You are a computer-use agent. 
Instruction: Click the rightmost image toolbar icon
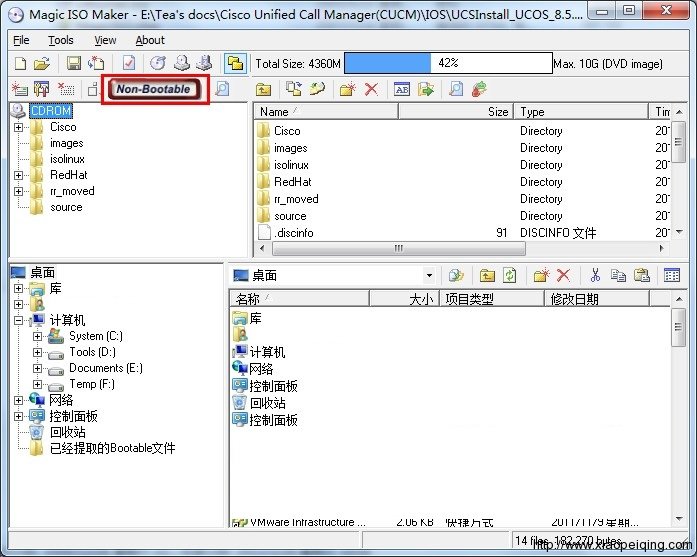479,89
